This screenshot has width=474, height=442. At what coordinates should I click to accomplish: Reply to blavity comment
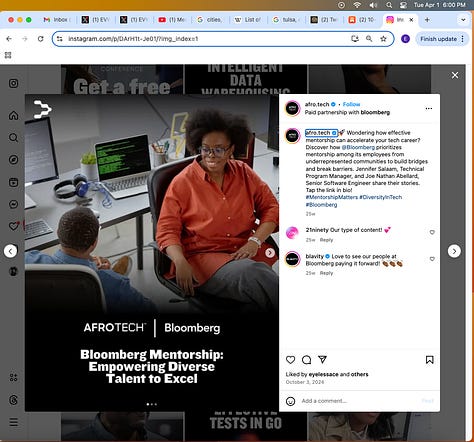[x=326, y=273]
